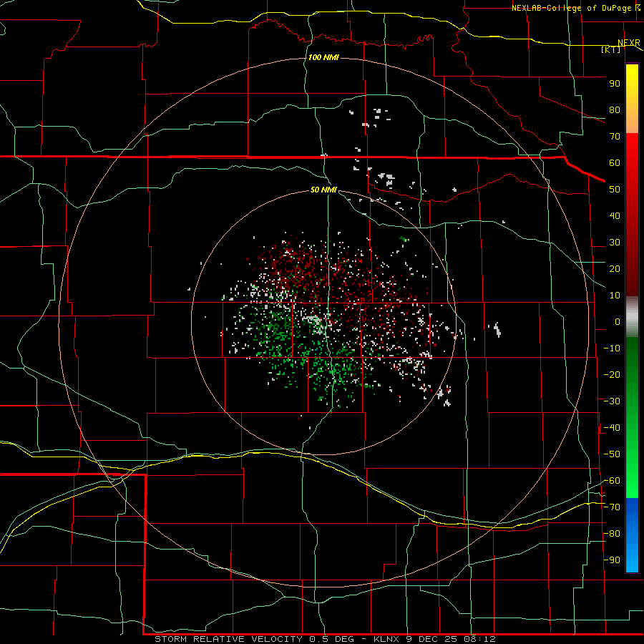Click the "[KT]" units label
The height and width of the screenshot is (644, 644).
click(610, 49)
